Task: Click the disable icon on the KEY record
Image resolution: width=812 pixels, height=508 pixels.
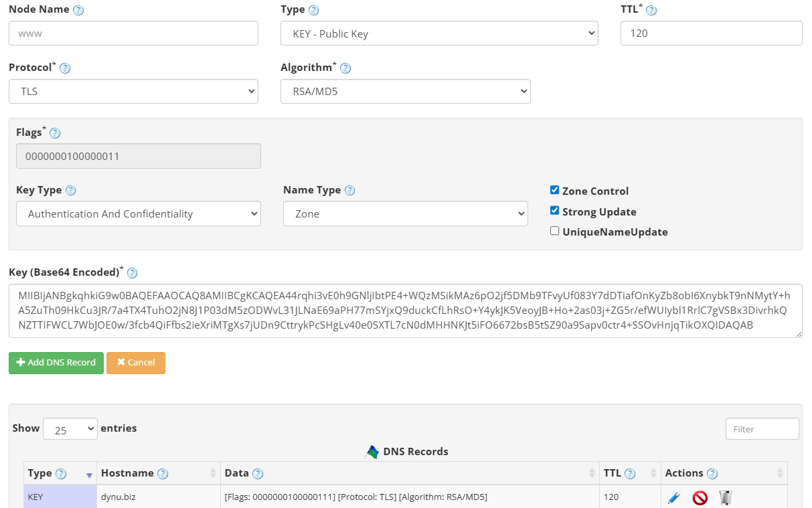Action: pos(700,497)
